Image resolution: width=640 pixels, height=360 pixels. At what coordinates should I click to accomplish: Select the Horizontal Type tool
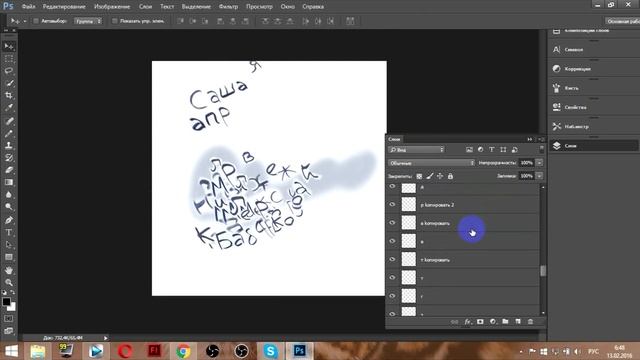9,233
